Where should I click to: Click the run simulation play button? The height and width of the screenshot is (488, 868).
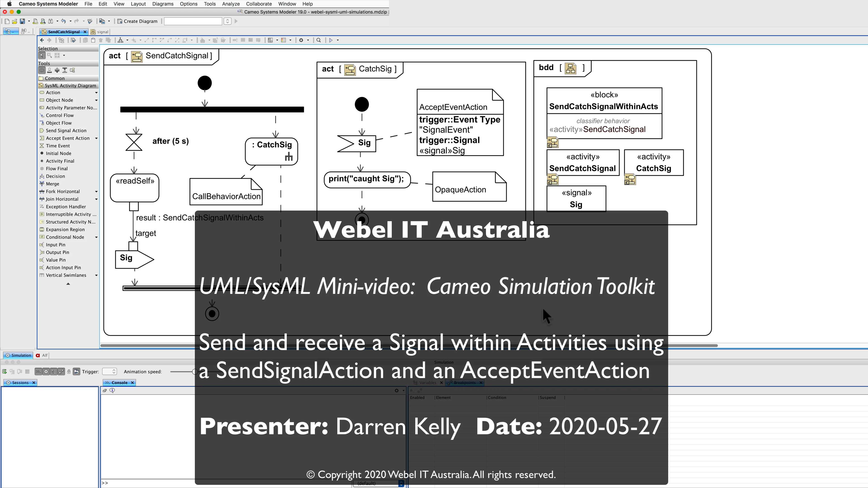click(x=331, y=40)
